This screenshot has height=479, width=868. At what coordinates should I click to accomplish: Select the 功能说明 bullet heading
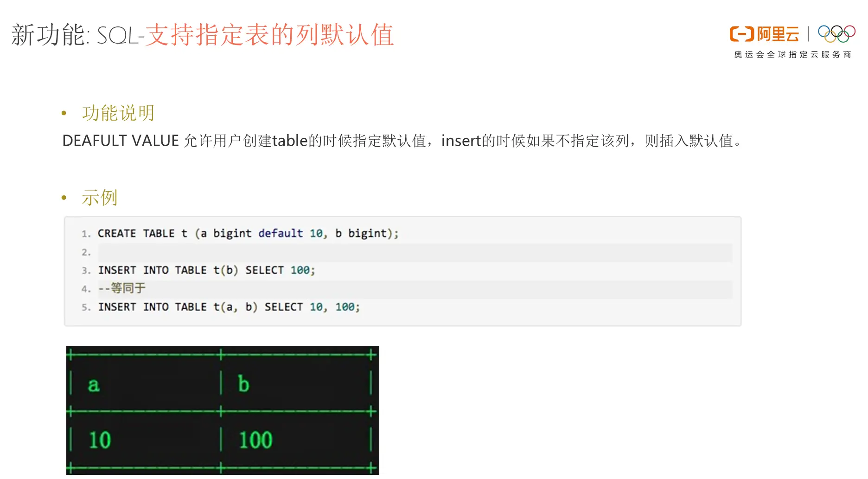tap(118, 113)
